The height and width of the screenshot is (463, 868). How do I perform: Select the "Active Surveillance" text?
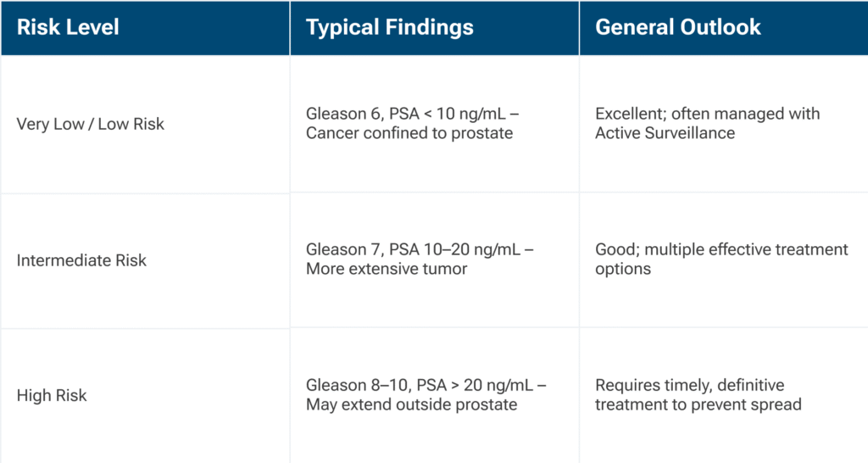pos(665,133)
